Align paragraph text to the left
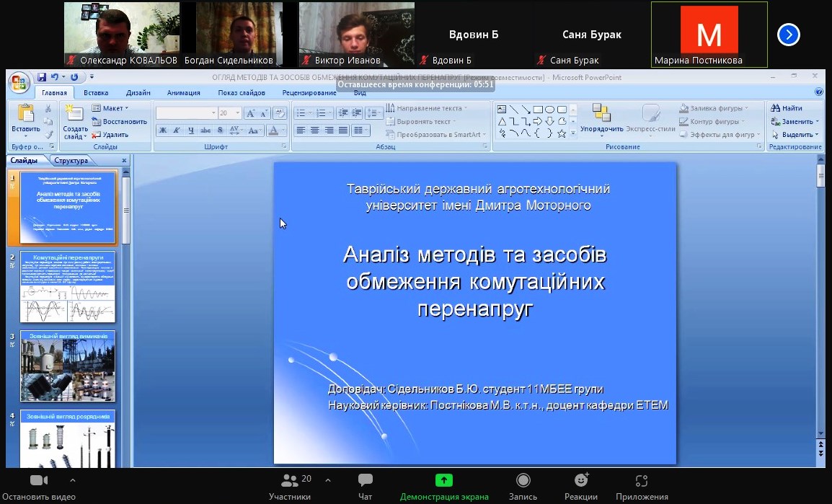The width and height of the screenshot is (832, 504). click(301, 130)
